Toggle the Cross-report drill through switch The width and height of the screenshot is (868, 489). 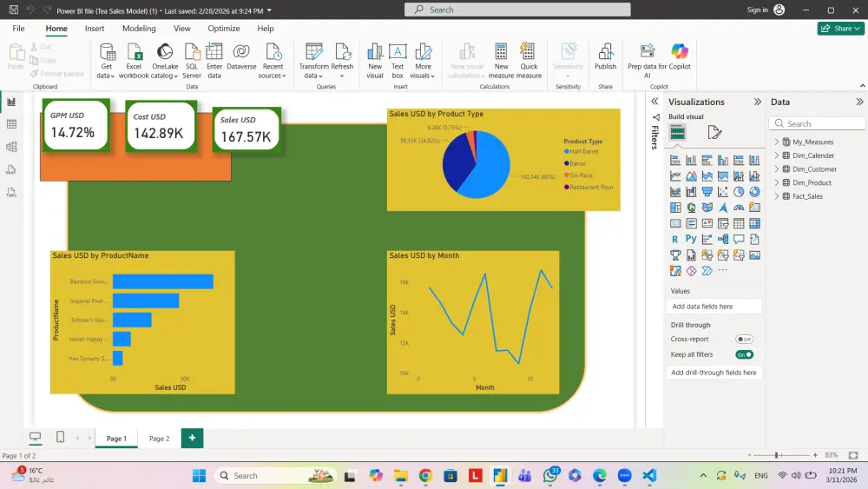pyautogui.click(x=744, y=339)
